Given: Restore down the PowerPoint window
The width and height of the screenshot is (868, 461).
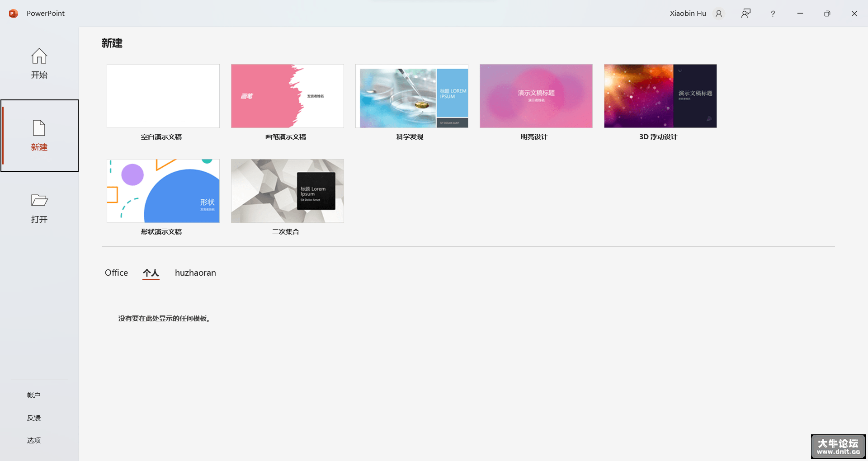Looking at the screenshot, I should point(827,14).
